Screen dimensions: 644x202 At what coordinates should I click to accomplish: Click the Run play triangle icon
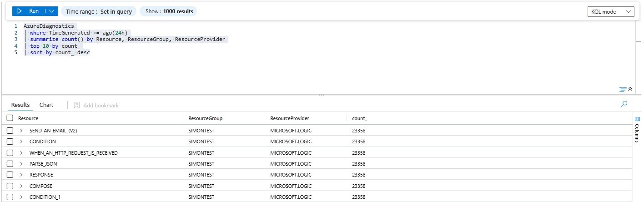[20, 11]
